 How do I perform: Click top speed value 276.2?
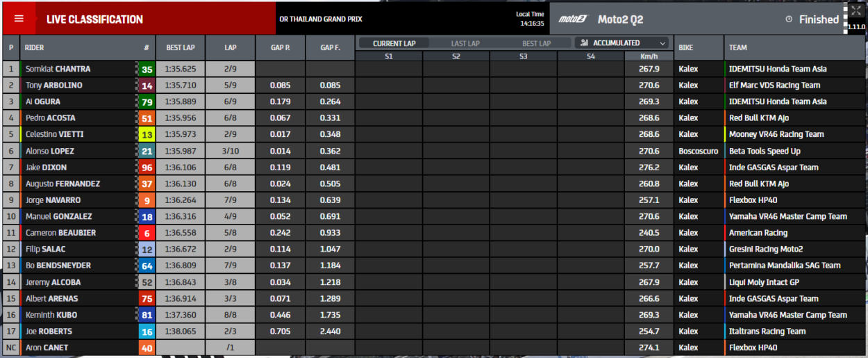tap(649, 168)
